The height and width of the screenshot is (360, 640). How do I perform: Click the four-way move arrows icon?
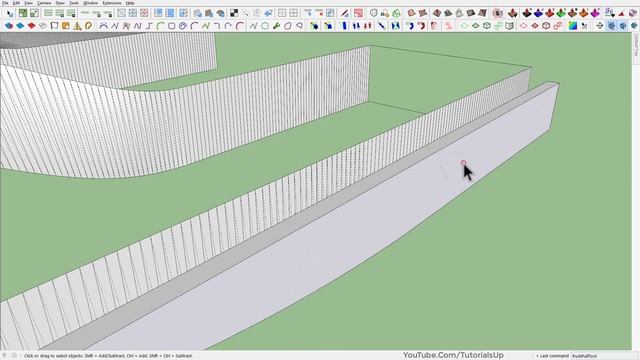click(x=600, y=26)
